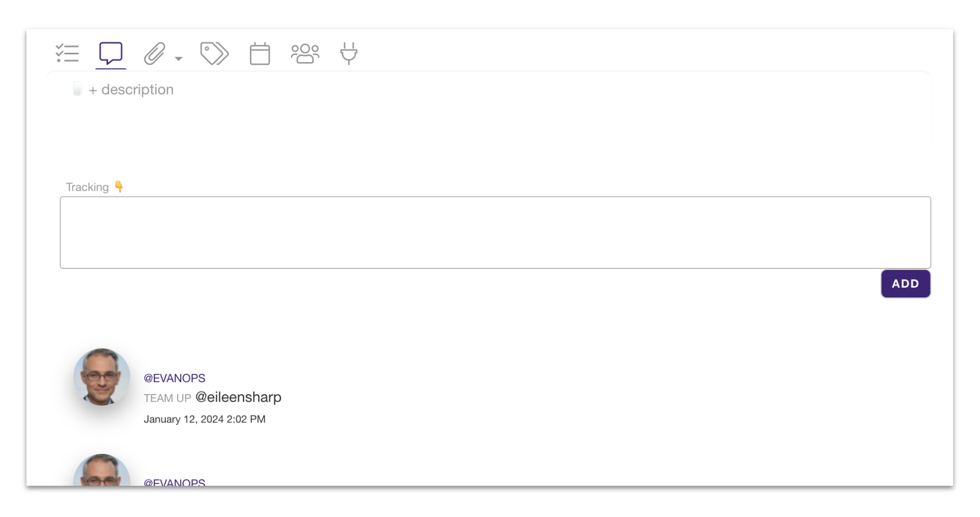
Task: Select the comments speech bubble tab
Action: click(x=111, y=53)
